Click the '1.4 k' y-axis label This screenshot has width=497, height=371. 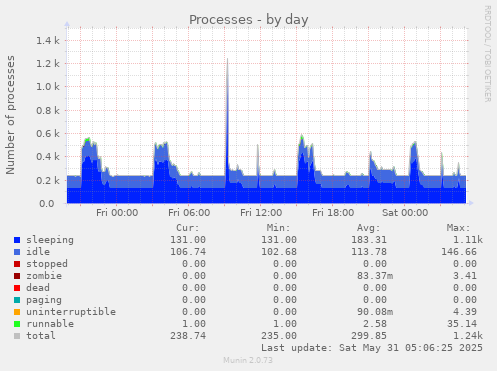[48, 41]
